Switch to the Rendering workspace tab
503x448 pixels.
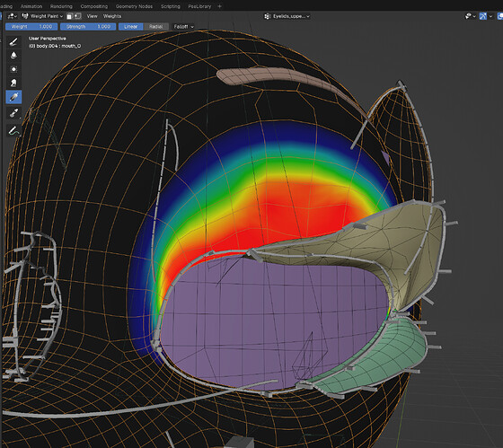(x=61, y=6)
